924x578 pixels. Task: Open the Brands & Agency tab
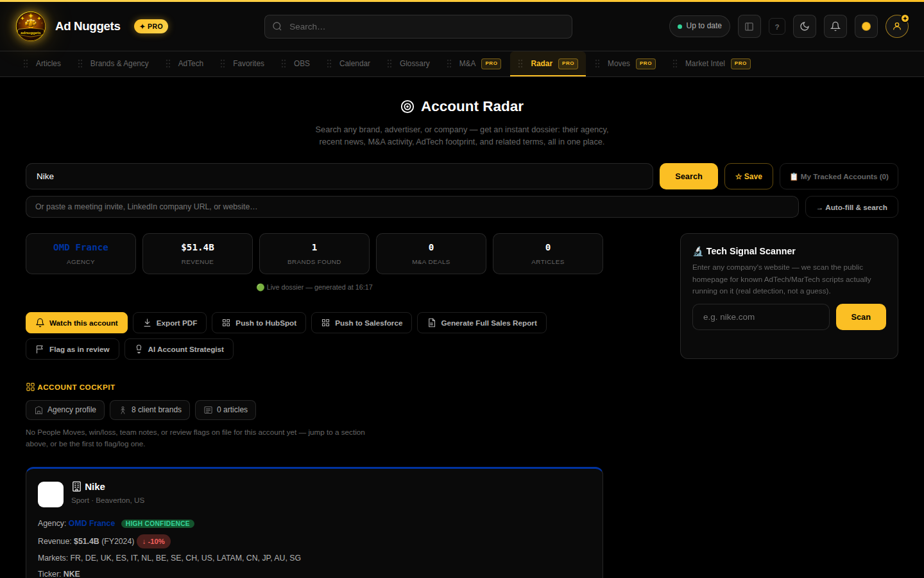tap(119, 64)
